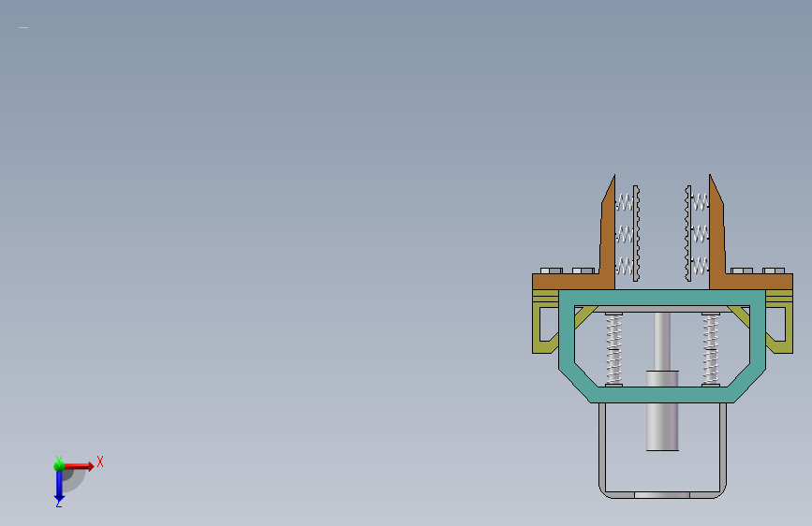Select the right brown clamp jaw

point(717,249)
